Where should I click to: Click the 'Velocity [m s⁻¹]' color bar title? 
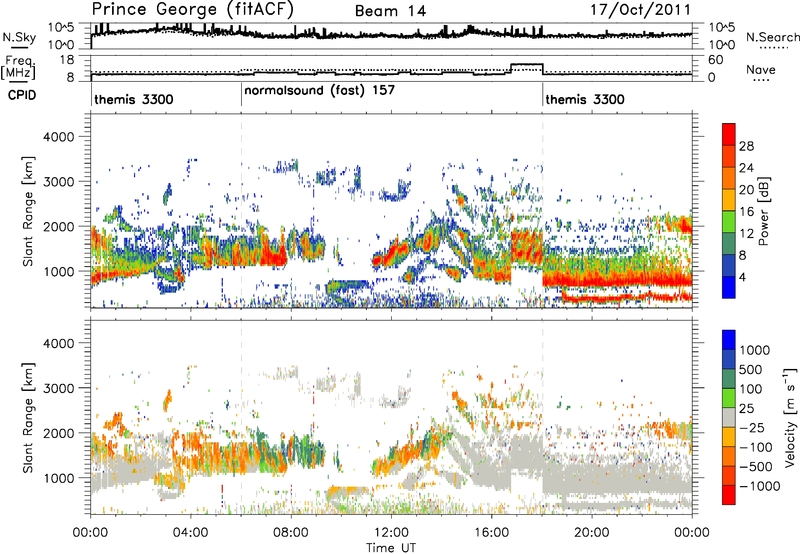pyautogui.click(x=790, y=417)
